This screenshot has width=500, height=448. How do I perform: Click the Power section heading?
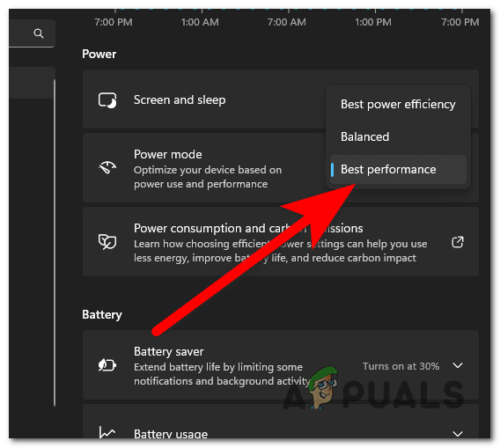99,54
